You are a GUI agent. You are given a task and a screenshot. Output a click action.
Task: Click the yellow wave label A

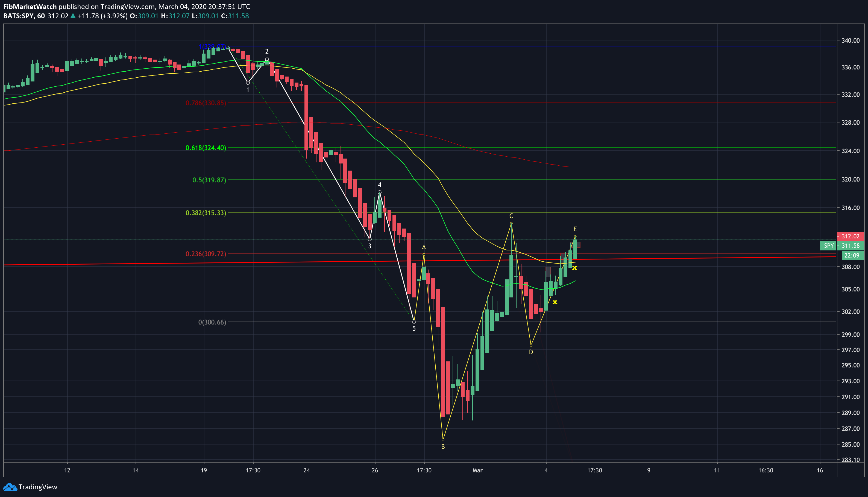point(424,247)
